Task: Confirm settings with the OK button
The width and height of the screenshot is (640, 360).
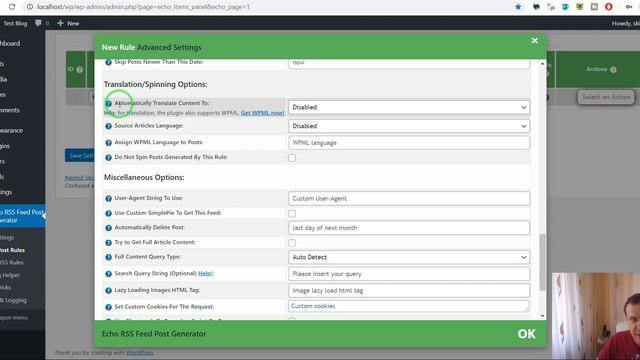Action: [527, 334]
